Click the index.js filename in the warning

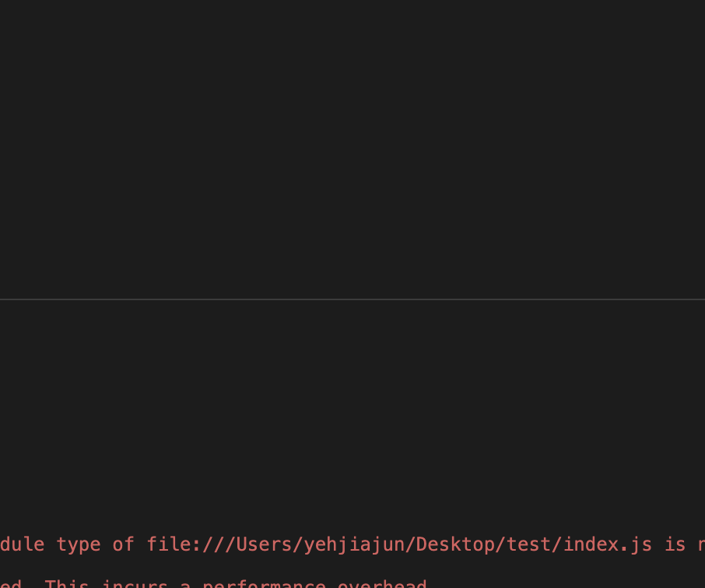[608, 544]
